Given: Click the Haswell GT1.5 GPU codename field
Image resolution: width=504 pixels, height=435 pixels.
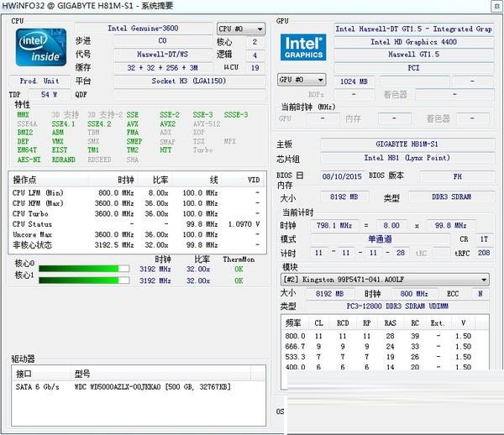Looking at the screenshot, I should coord(414,55).
